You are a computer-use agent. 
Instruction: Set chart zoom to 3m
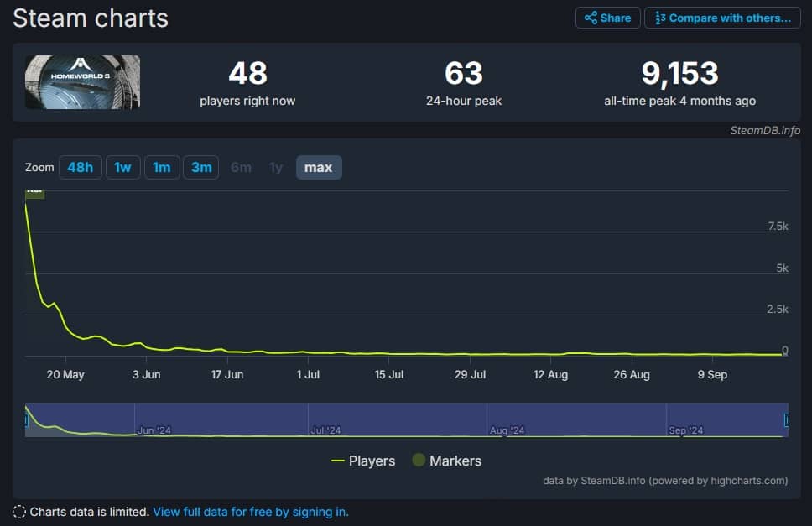coord(201,167)
